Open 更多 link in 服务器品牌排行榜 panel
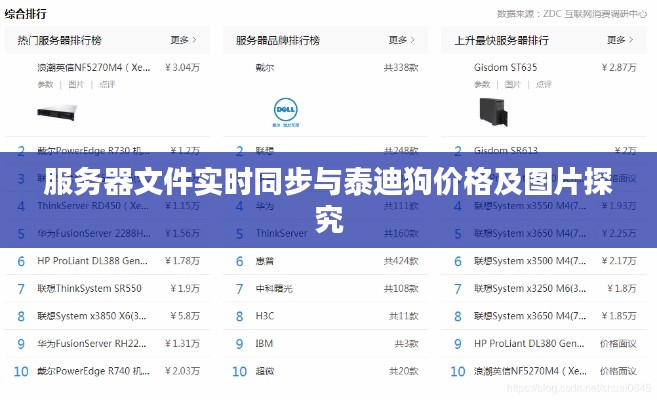Screen dimensions: 657x400 pos(401,40)
